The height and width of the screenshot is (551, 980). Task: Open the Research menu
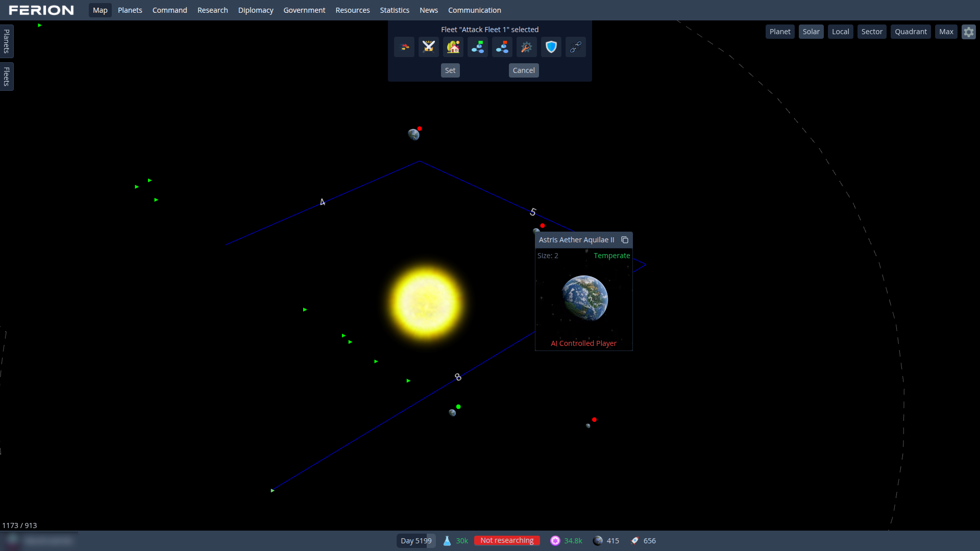(x=212, y=10)
